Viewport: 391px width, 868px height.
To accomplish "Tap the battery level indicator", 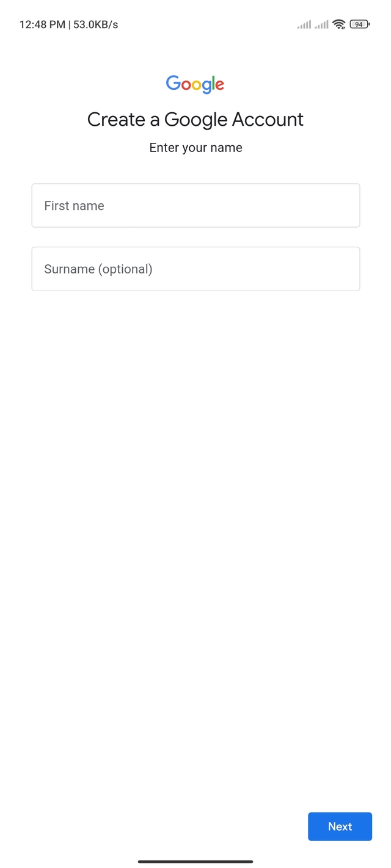I will coord(359,24).
